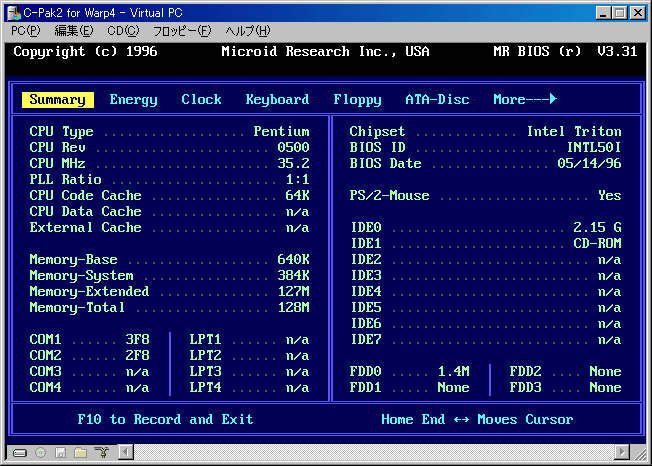Screen dimensions: 652x466
Task: Open the フロッピー(F) menu
Action: coord(182,30)
